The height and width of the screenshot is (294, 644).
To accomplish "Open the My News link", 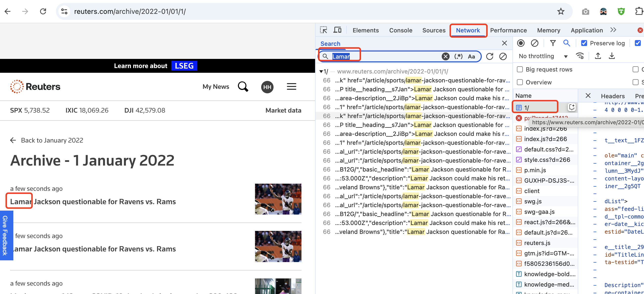I will click(216, 87).
